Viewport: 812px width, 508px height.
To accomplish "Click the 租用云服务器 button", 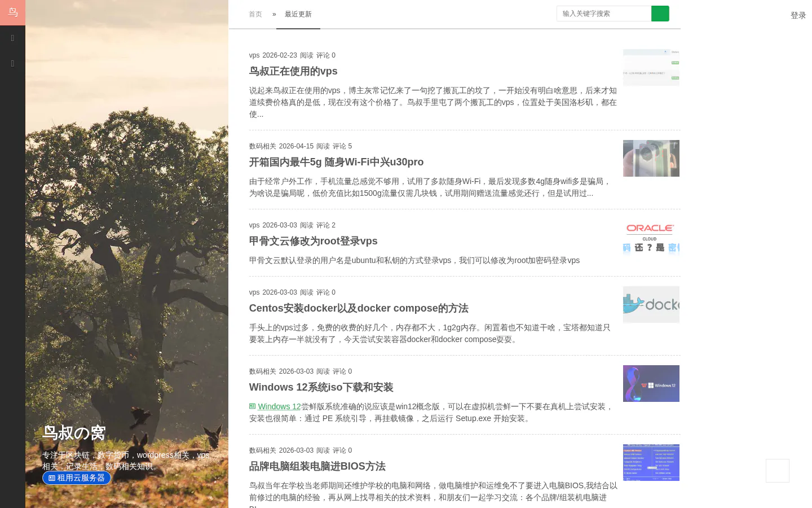I will click(77, 478).
